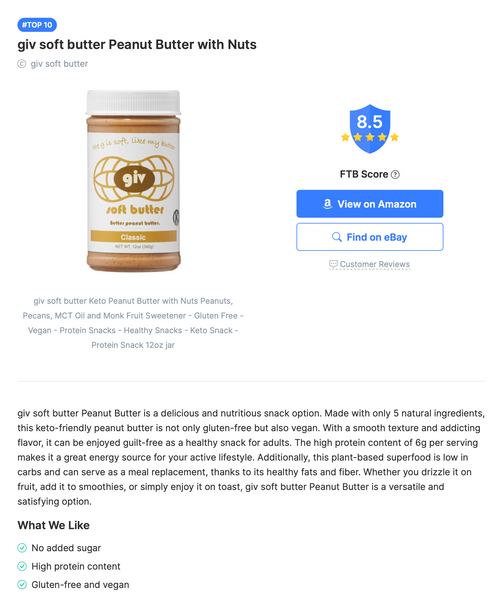Open the Customer Reviews link
Viewport: 500px width, 610px height.
(x=374, y=264)
